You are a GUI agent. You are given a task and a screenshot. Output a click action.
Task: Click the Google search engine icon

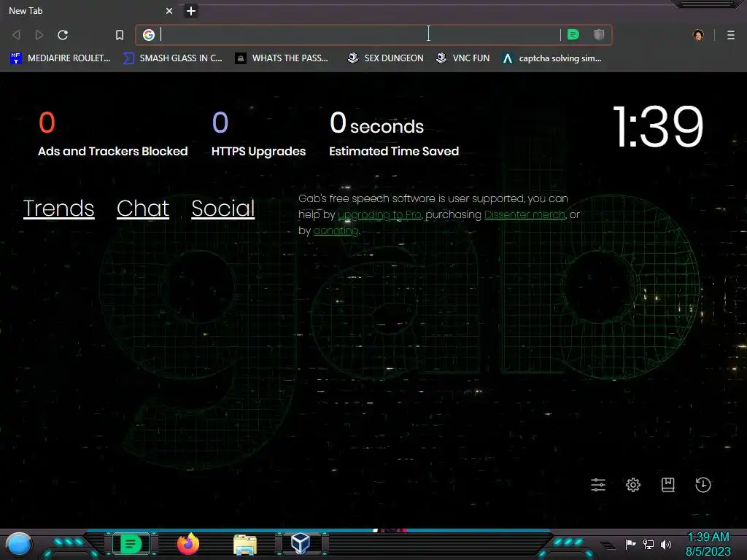click(149, 35)
